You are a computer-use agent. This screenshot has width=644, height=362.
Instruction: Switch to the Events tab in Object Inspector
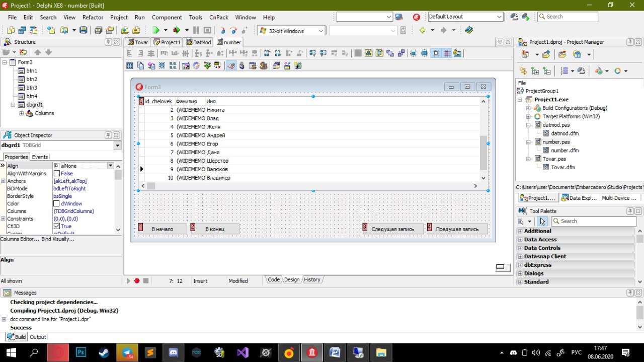click(x=40, y=157)
